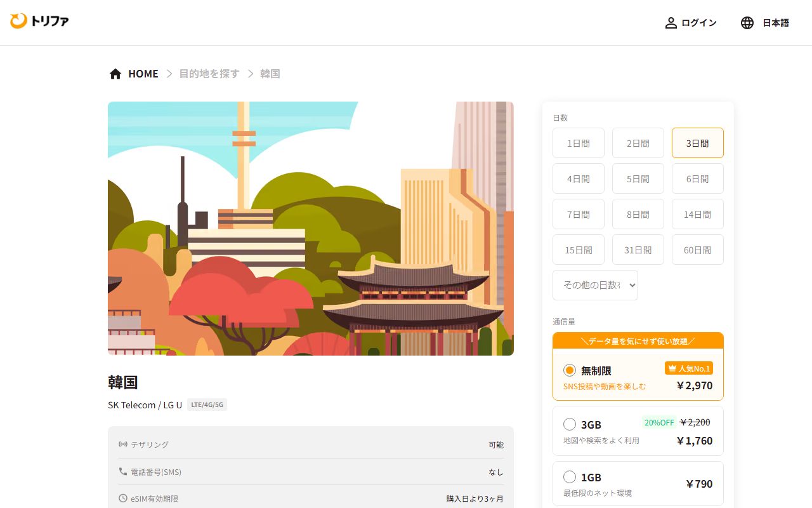
Task: Click the login user icon
Action: pos(671,23)
